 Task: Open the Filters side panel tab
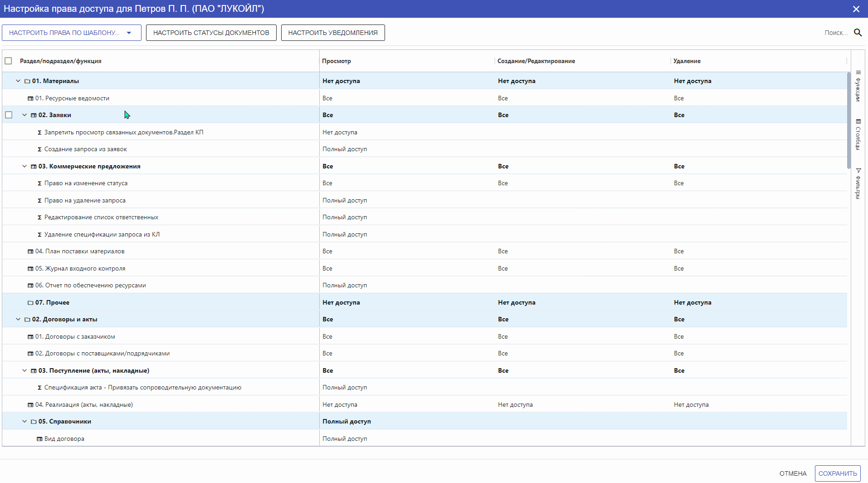pos(858,183)
